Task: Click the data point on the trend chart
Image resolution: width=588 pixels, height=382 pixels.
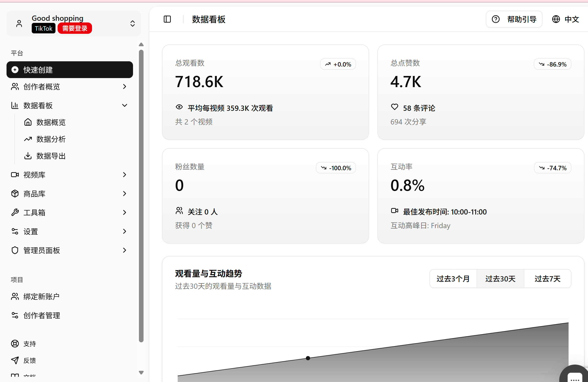Action: [308, 358]
